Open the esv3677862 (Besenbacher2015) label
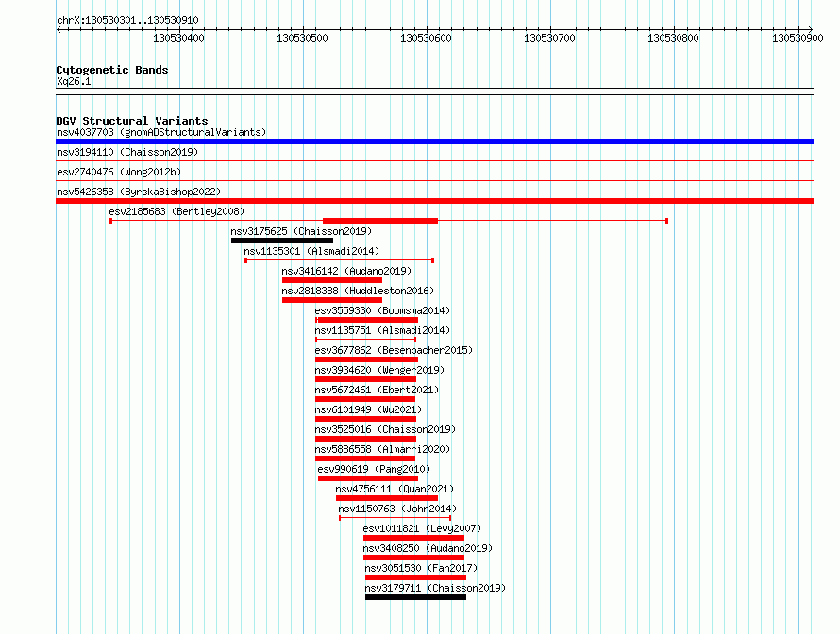Screen dimensions: 840x634 [x=394, y=350]
